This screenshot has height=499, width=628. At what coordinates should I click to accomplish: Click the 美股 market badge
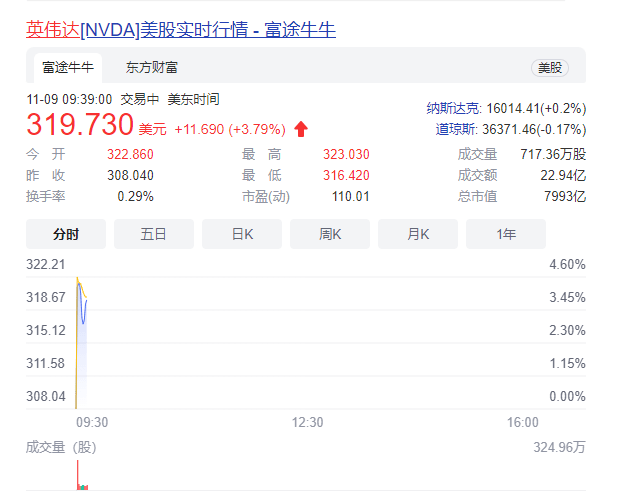pyautogui.click(x=551, y=68)
